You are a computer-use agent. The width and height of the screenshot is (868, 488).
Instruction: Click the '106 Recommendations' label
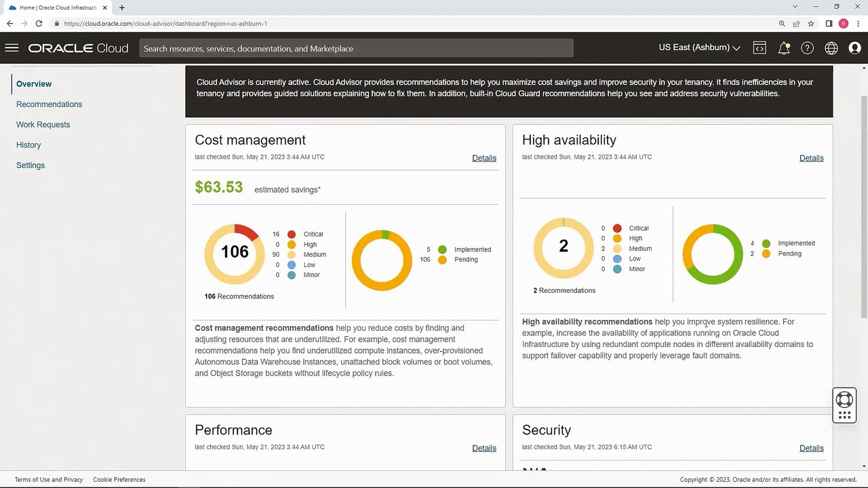click(x=239, y=296)
